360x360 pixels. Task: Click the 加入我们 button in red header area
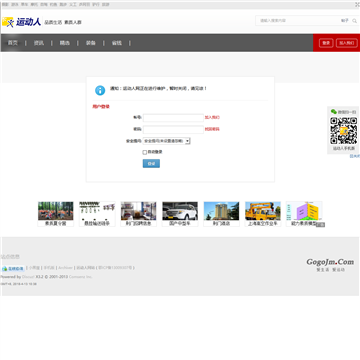click(347, 43)
